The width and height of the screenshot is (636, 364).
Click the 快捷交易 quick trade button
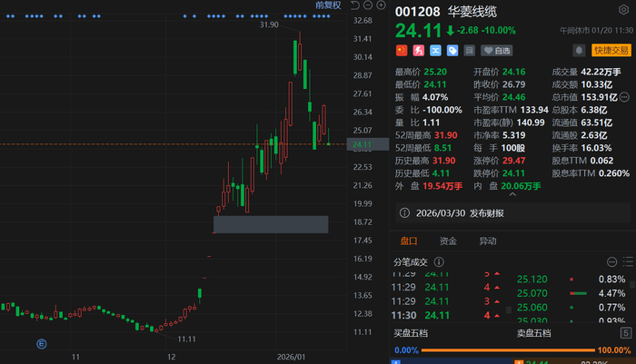pyautogui.click(x=611, y=51)
